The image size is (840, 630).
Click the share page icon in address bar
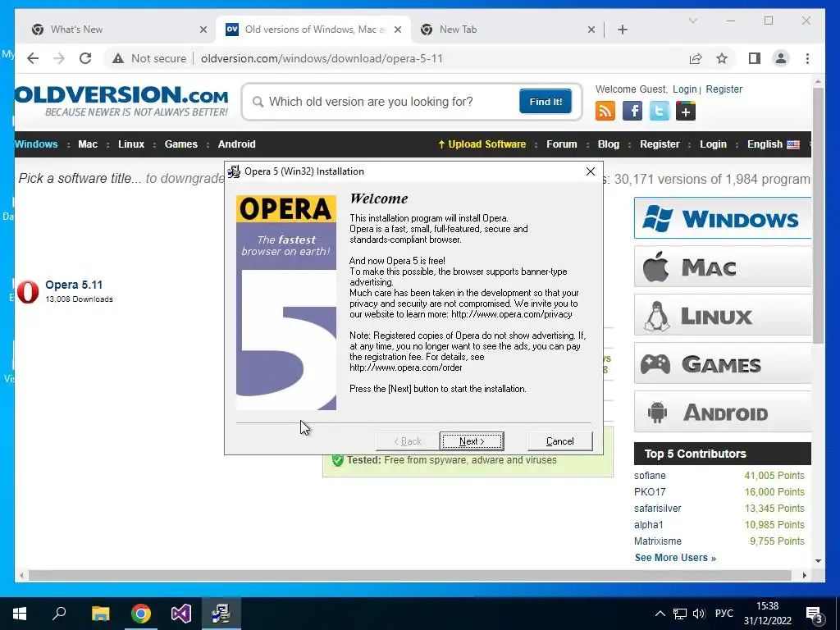[696, 58]
